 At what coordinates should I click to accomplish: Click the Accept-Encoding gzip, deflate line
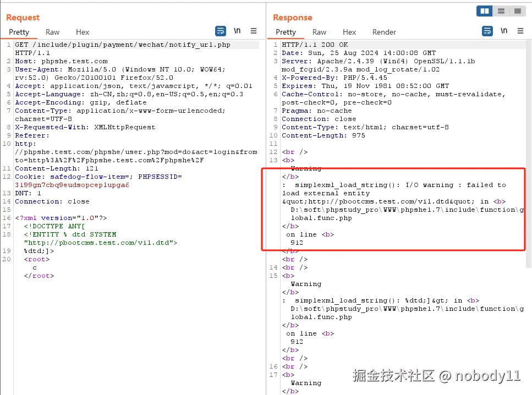pos(81,102)
